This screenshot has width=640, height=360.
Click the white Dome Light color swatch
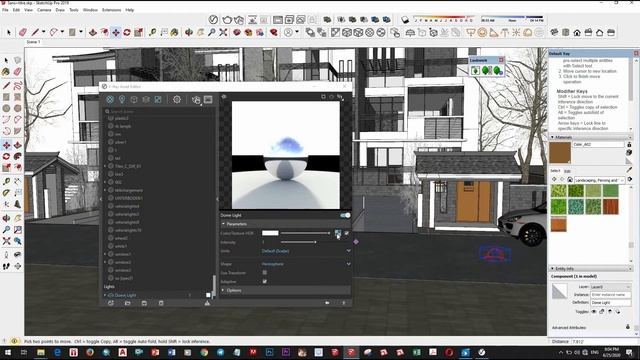tap(270, 233)
